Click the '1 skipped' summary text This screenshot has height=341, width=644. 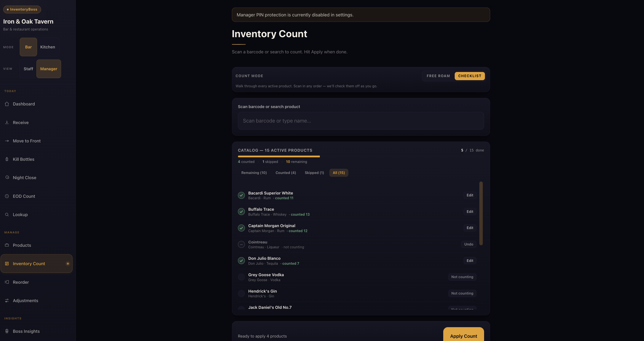270,162
